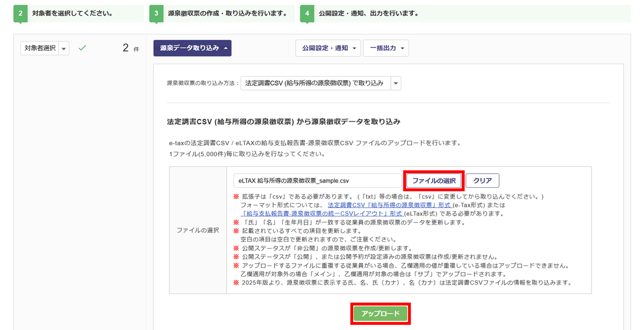
Task: Select the 対象者を選択してください step label
Action: [72, 14]
